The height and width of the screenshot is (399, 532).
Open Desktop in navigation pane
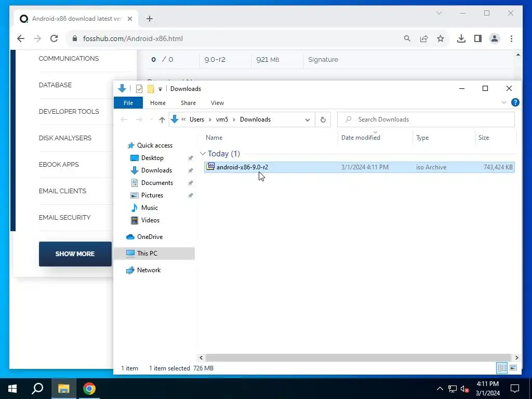click(152, 158)
